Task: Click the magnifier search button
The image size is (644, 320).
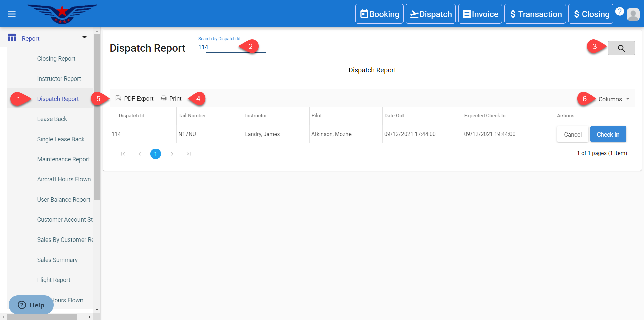Action: pyautogui.click(x=621, y=48)
